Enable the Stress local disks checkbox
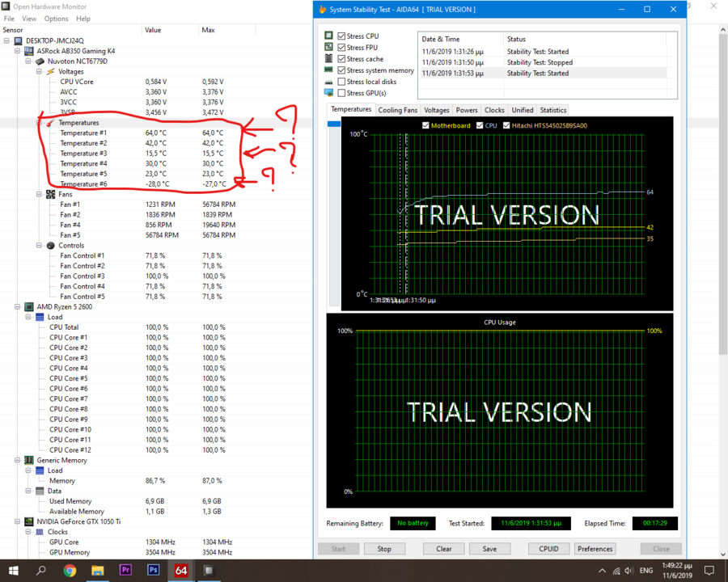This screenshot has height=582, width=728. tap(341, 82)
